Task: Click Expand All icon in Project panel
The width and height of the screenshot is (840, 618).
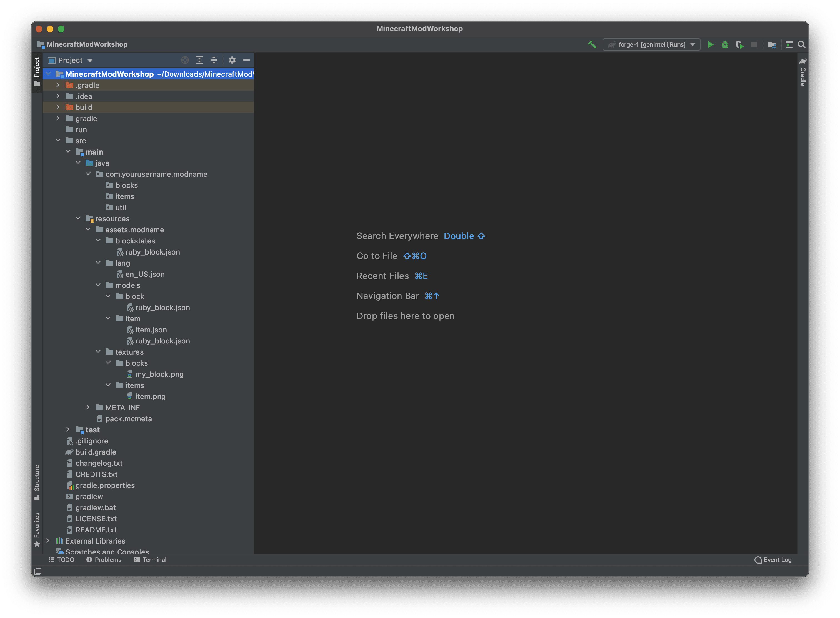Action: 199,60
